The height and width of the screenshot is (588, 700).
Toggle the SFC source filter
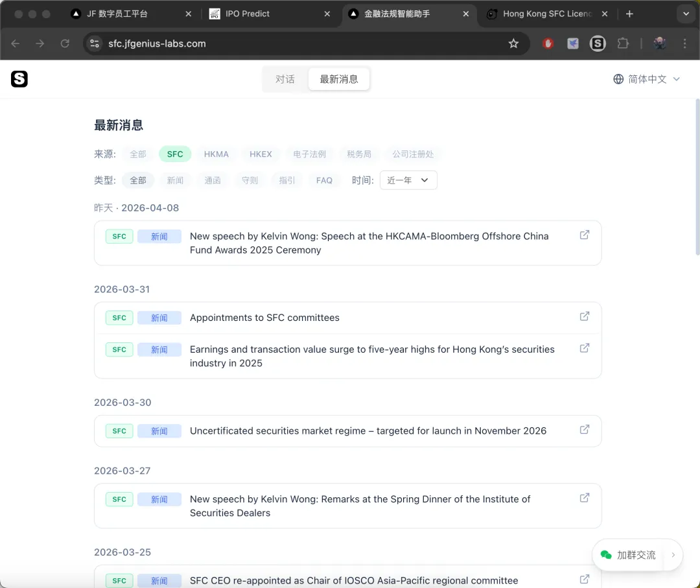pos(175,154)
